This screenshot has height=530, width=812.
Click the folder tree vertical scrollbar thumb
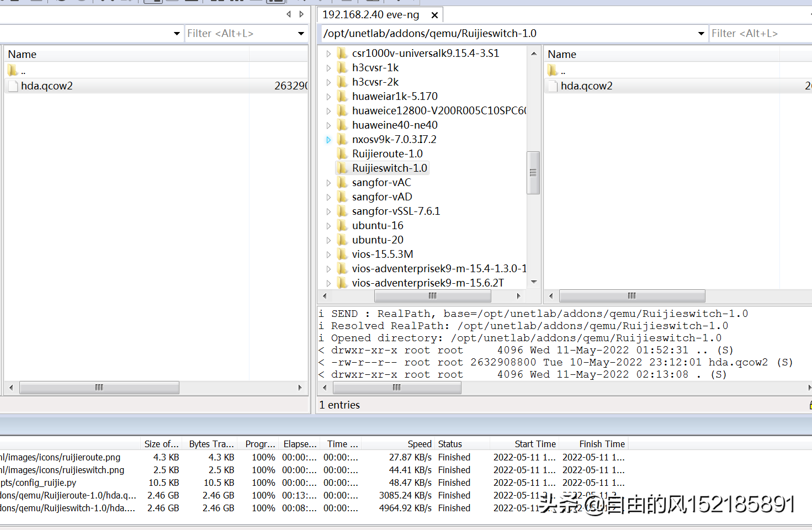tap(533, 173)
